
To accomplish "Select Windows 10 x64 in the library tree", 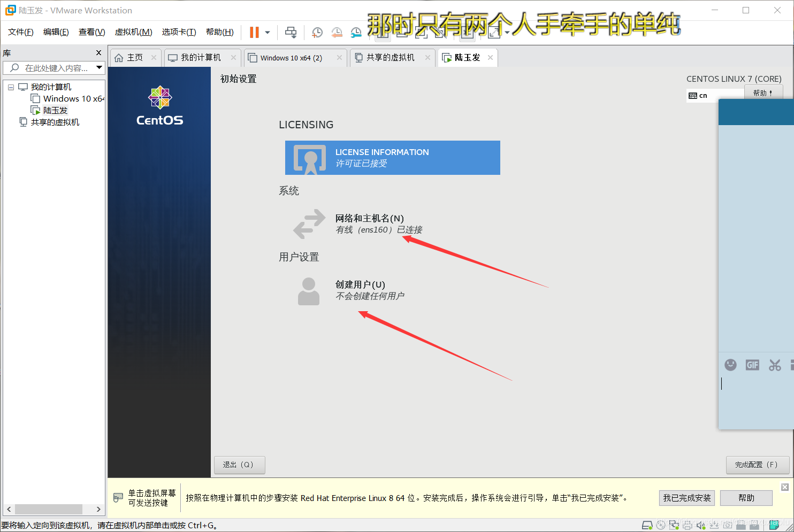I will point(74,99).
